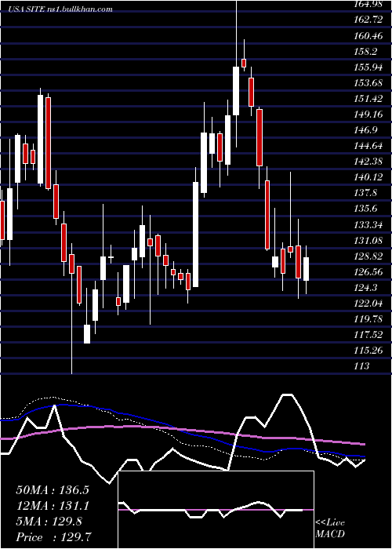Image resolution: width=392 pixels, height=549 pixels.
Task: Click the 153.68 price axis label
Action: click(368, 83)
